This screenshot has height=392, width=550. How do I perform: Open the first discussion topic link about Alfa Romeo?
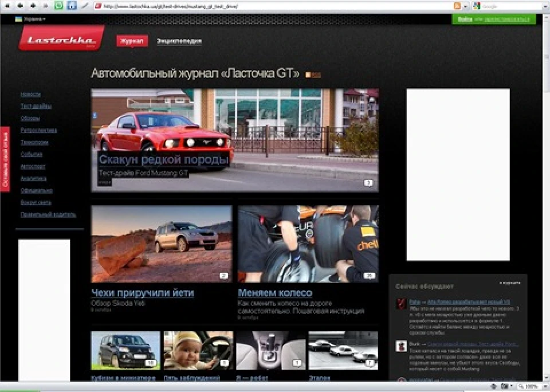pos(469,302)
